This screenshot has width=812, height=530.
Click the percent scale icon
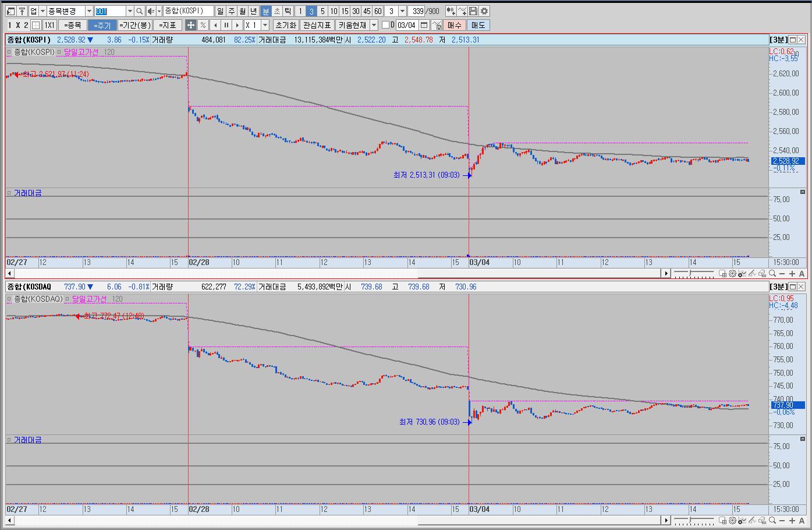point(203,25)
